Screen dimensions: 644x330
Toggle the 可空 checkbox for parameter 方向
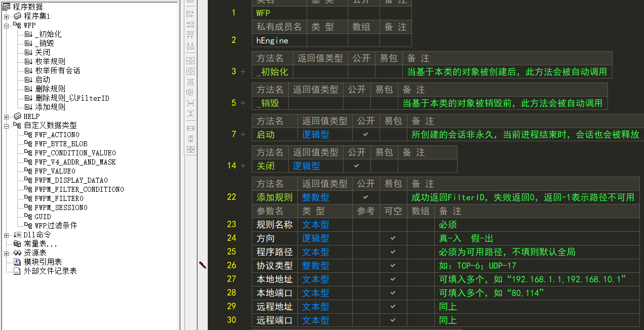[x=393, y=238]
